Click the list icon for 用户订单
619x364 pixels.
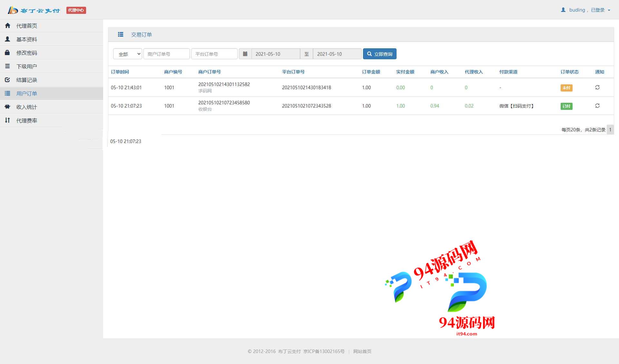point(7,93)
